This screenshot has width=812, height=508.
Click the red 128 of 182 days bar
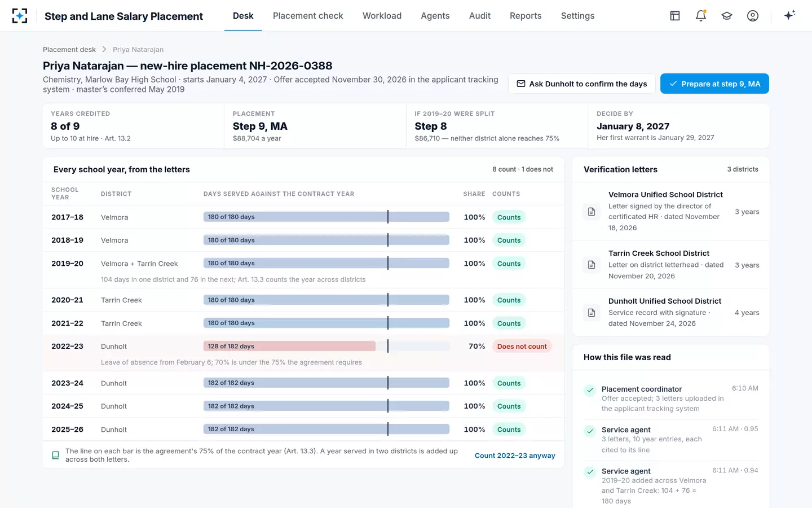coord(290,346)
